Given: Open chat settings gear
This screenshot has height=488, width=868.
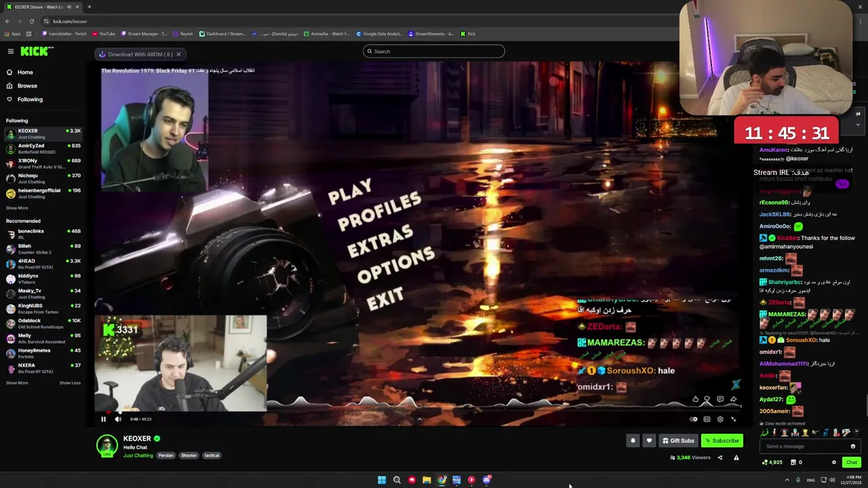Looking at the screenshot, I should tap(834, 462).
